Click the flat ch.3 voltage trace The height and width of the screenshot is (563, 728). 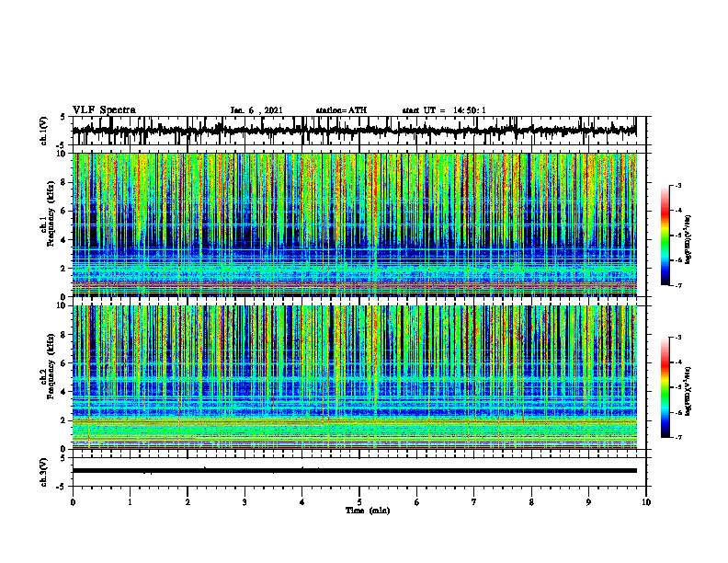point(355,471)
